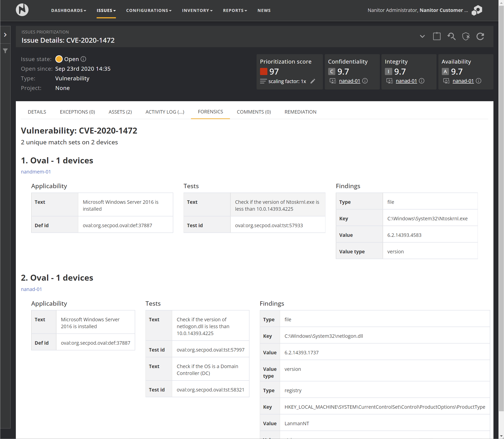Open nanad-01 link in Integrity card

406,81
